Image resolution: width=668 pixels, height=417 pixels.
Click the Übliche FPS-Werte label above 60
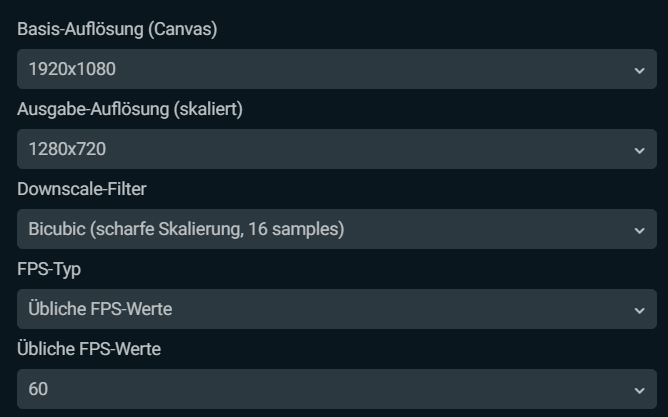click(89, 349)
